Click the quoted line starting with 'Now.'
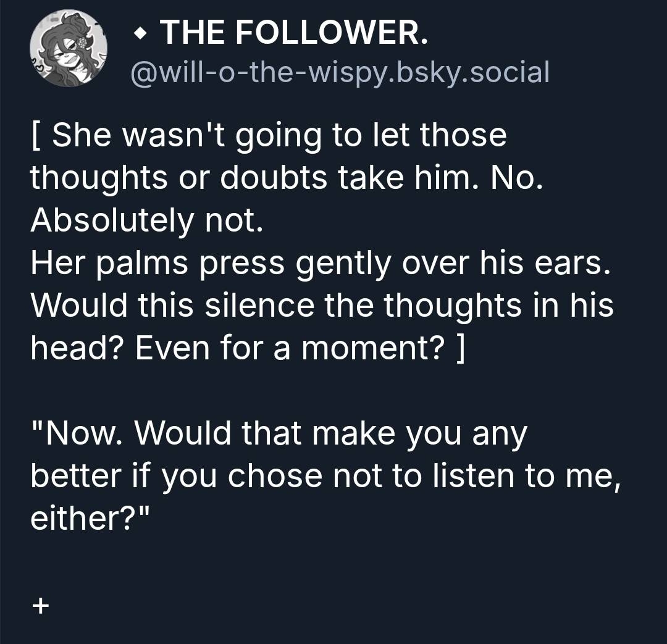Image resolution: width=667 pixels, height=644 pixels. click(279, 433)
